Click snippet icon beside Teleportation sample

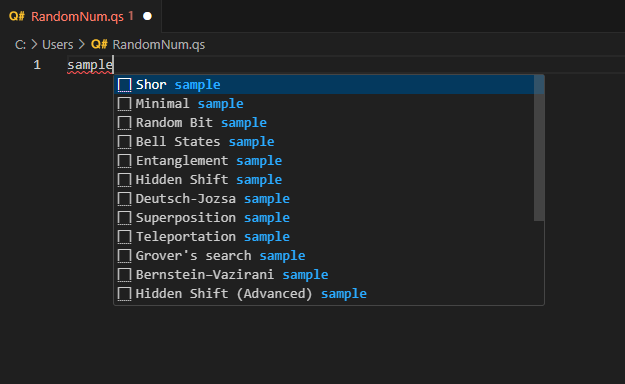click(124, 236)
